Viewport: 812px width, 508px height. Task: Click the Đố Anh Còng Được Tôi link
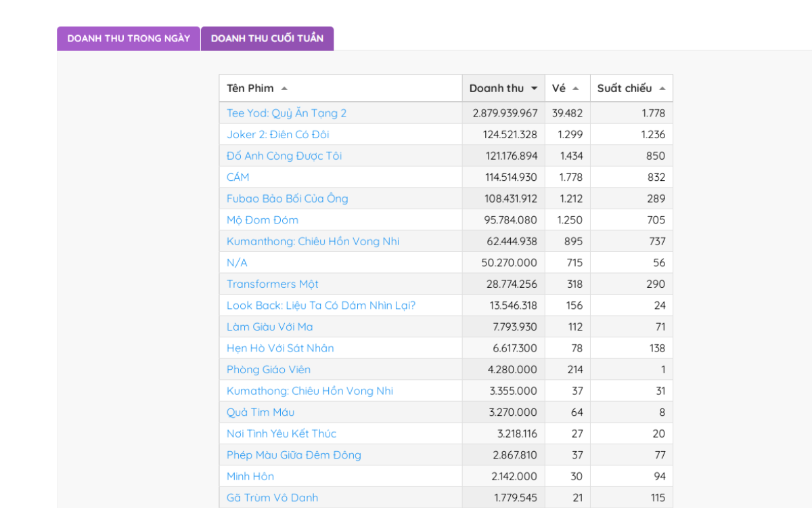[284, 156]
